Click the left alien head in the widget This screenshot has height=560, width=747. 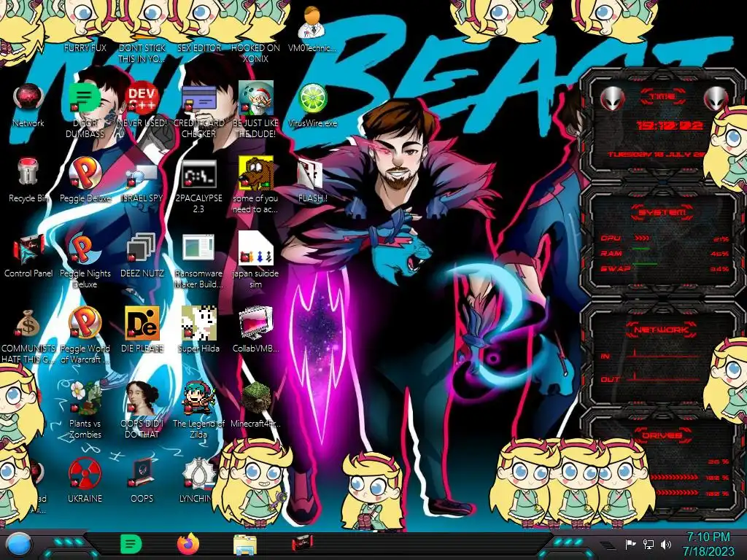pyautogui.click(x=612, y=99)
